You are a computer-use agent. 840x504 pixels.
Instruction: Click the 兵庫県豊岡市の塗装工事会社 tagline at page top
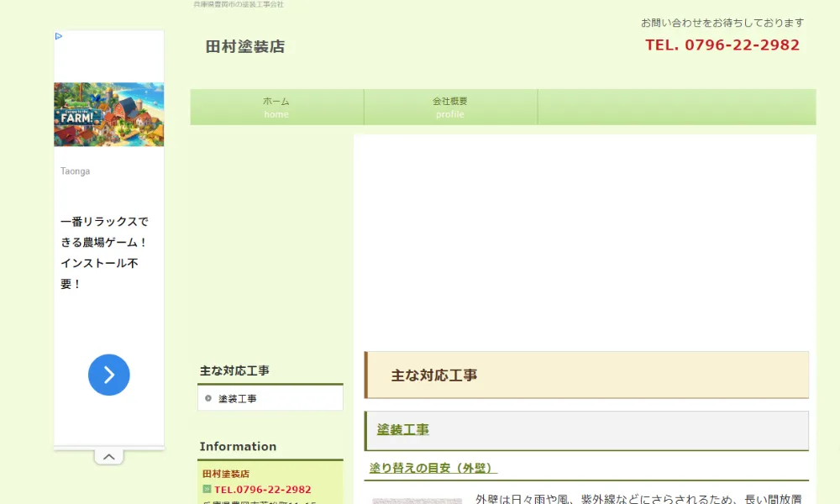[239, 4]
